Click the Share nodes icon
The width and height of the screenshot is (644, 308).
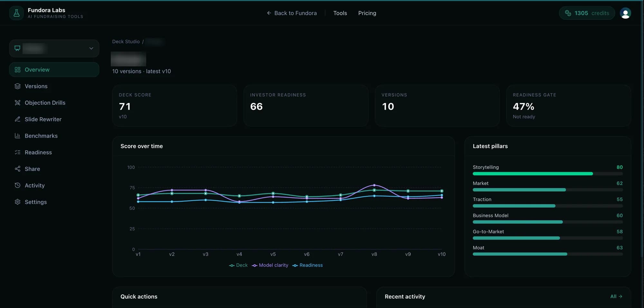(x=18, y=169)
